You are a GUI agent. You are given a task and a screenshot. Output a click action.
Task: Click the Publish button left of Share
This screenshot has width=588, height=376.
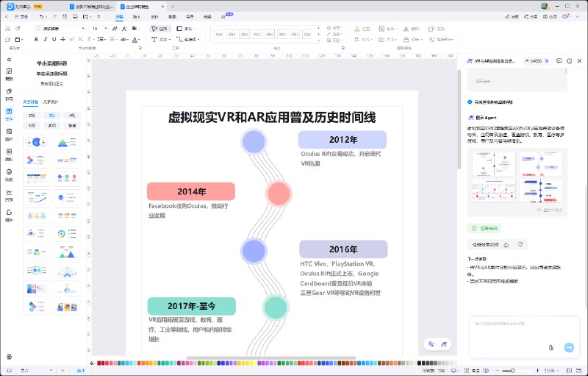point(512,17)
